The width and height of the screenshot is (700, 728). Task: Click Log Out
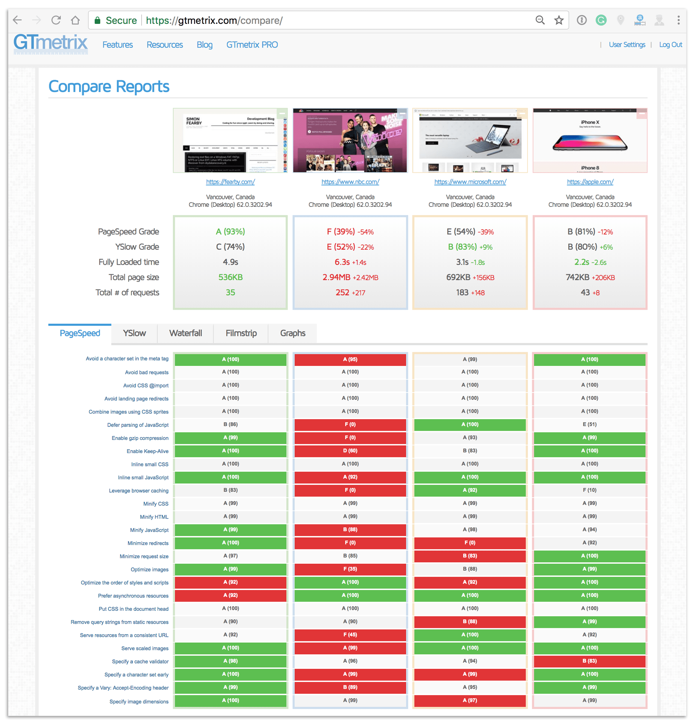pos(670,45)
